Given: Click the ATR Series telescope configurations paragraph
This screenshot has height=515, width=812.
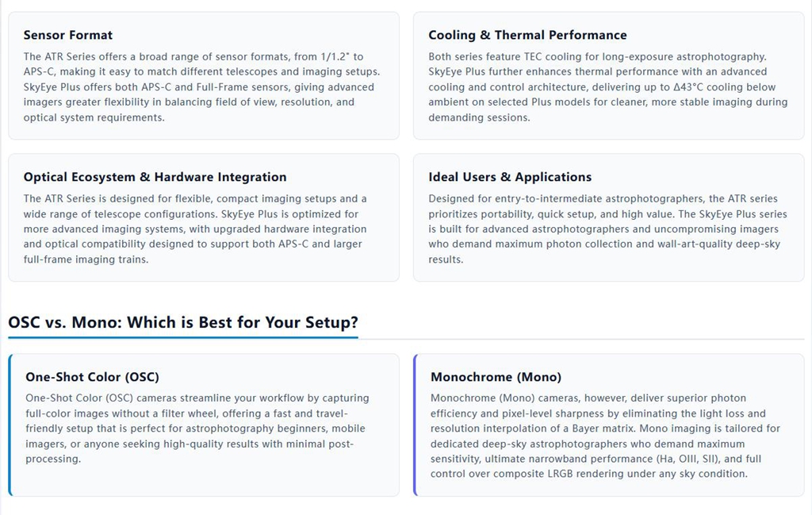Looking at the screenshot, I should tap(195, 229).
